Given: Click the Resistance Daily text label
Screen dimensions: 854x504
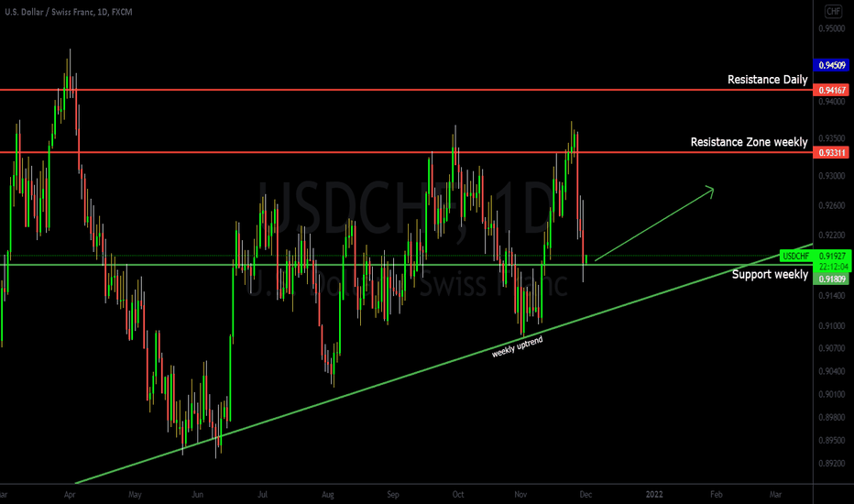Looking at the screenshot, I should coord(767,80).
